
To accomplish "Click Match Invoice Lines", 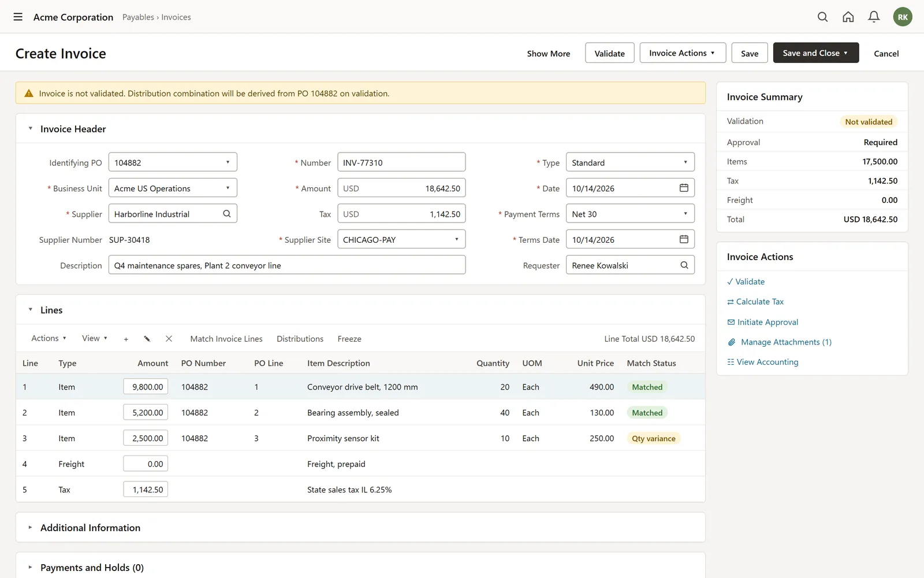I will pos(226,339).
